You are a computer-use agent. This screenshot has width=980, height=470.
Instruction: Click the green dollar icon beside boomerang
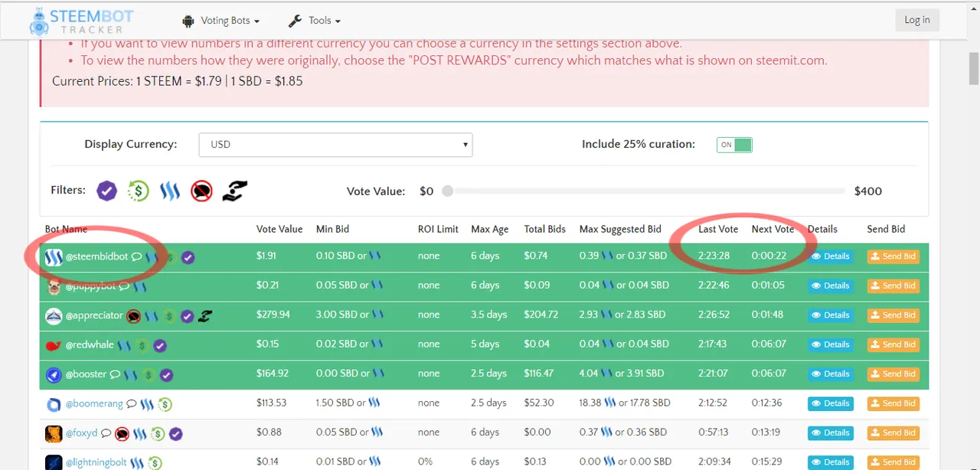(165, 404)
